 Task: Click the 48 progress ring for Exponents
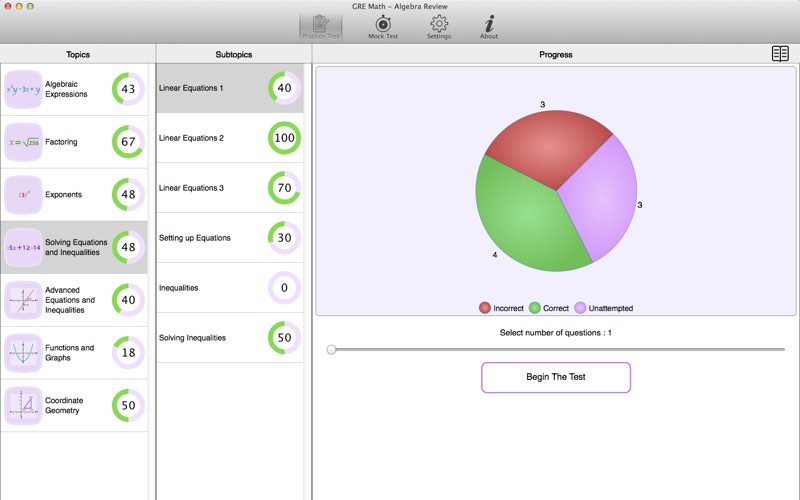[x=128, y=194]
